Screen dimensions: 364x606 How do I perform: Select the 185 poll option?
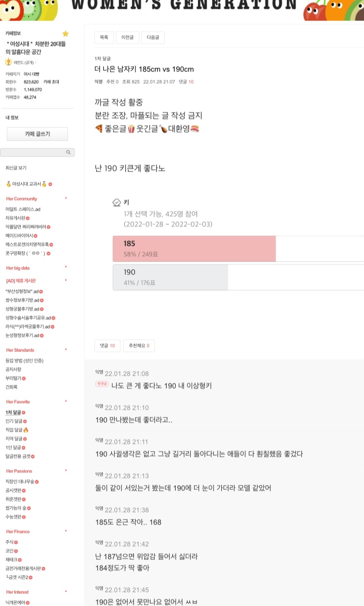tap(194, 249)
